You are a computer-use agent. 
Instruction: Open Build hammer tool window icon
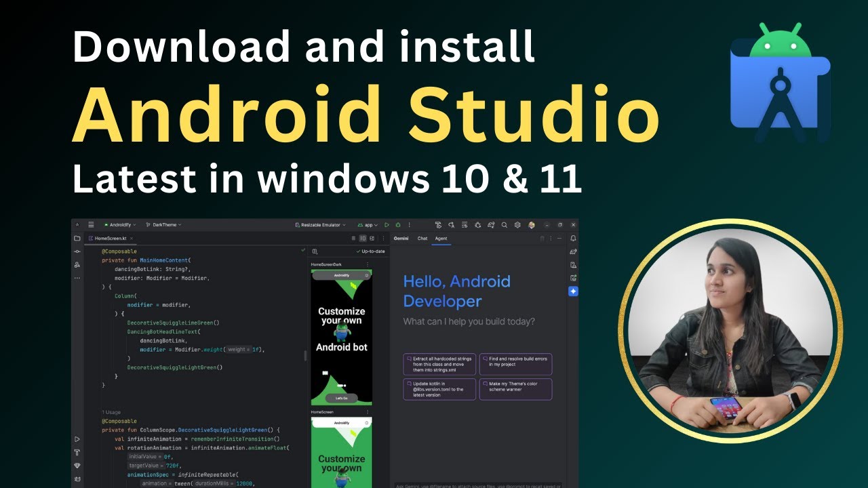(x=77, y=453)
